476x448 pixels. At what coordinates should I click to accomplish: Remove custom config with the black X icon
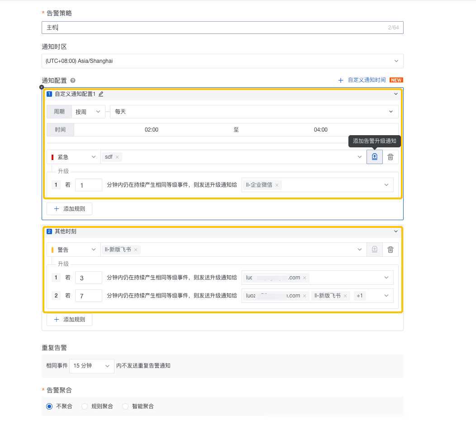(42, 87)
